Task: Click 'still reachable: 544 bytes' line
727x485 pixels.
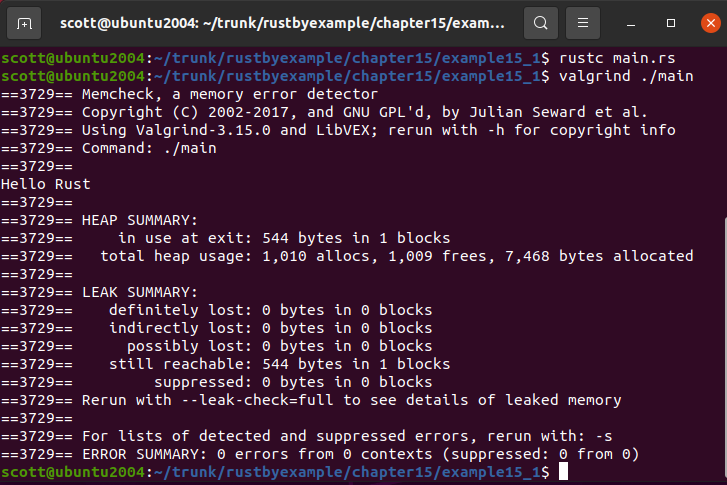Action: [225, 364]
